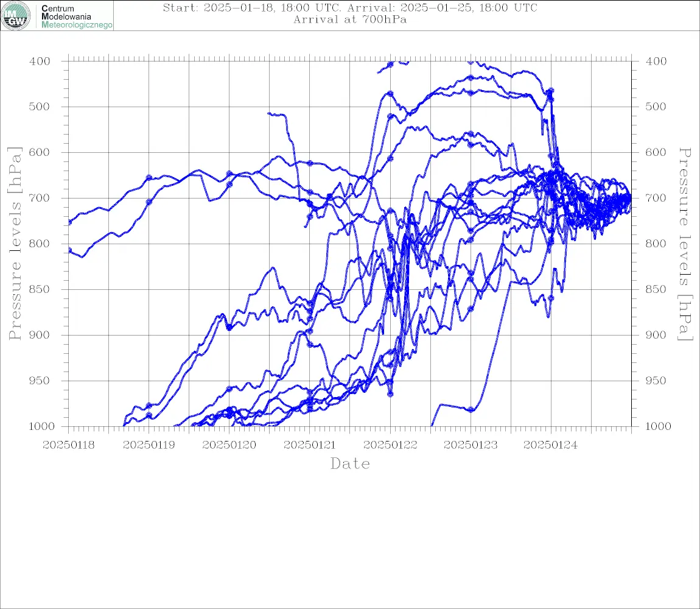Select the 'Arrival at 700hPa' subtitle
700x609 pixels.
[350, 19]
